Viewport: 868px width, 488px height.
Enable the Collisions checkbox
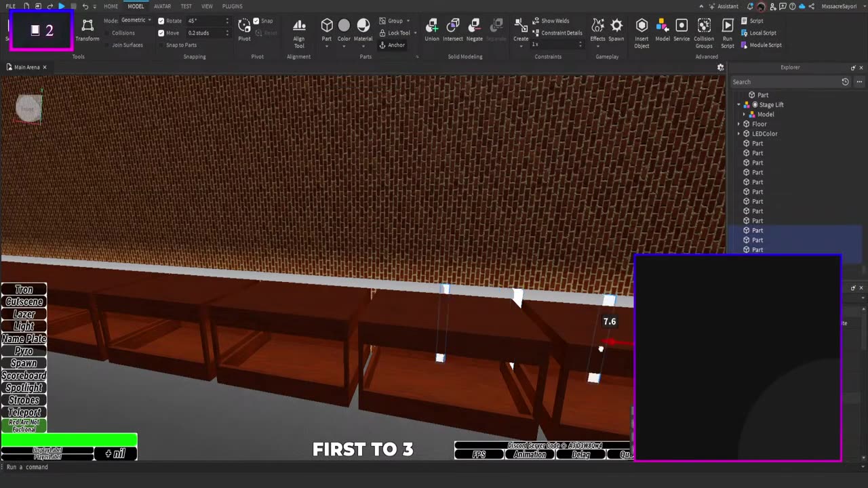pos(107,33)
